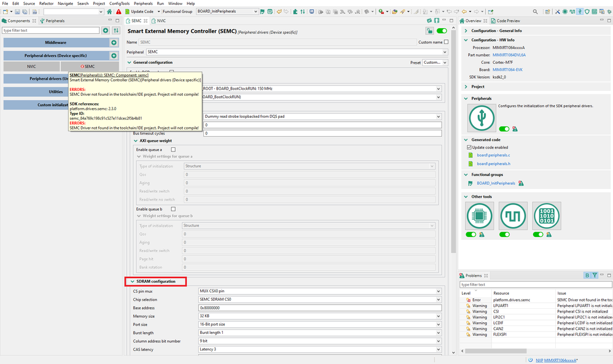Click the green home icon in toolbar
613x364 pixels.
click(x=109, y=12)
